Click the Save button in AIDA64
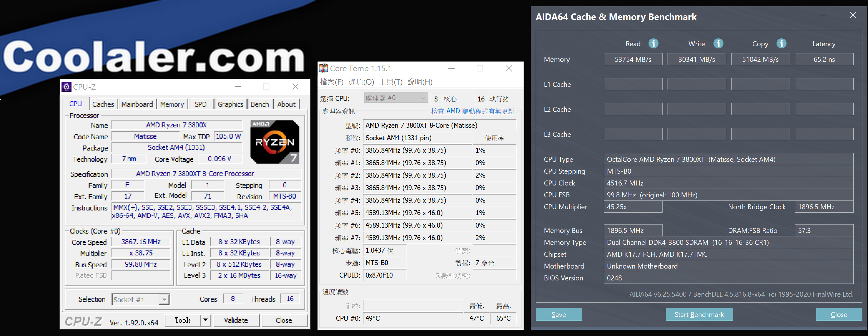 pos(558,314)
